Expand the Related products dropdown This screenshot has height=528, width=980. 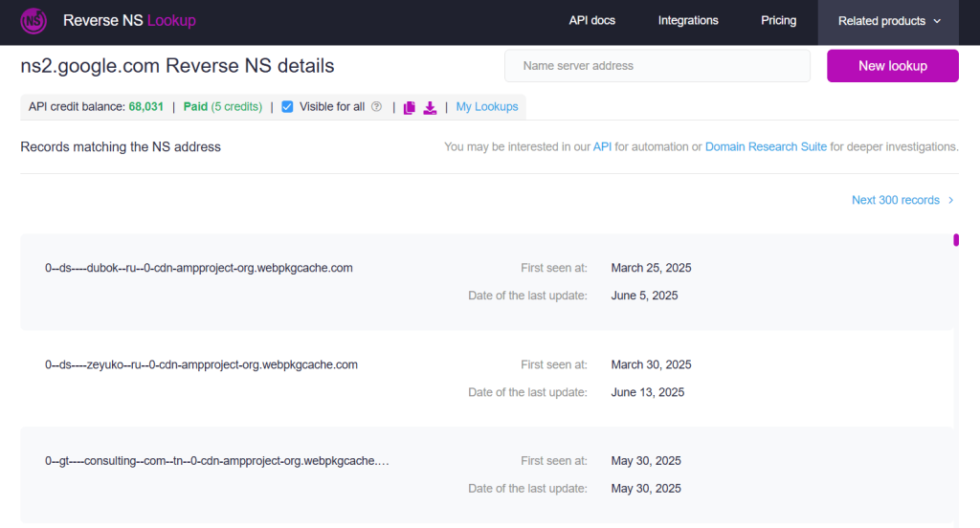click(x=888, y=21)
